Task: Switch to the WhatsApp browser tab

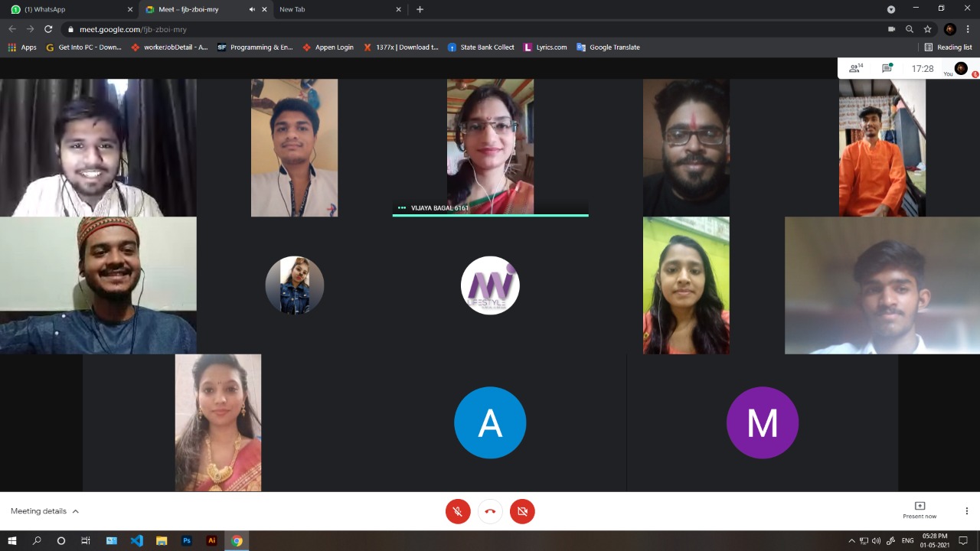Action: click(65, 9)
